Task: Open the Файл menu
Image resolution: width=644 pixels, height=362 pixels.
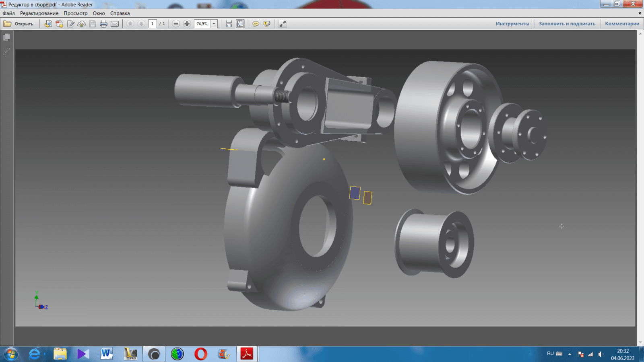Action: pos(8,13)
